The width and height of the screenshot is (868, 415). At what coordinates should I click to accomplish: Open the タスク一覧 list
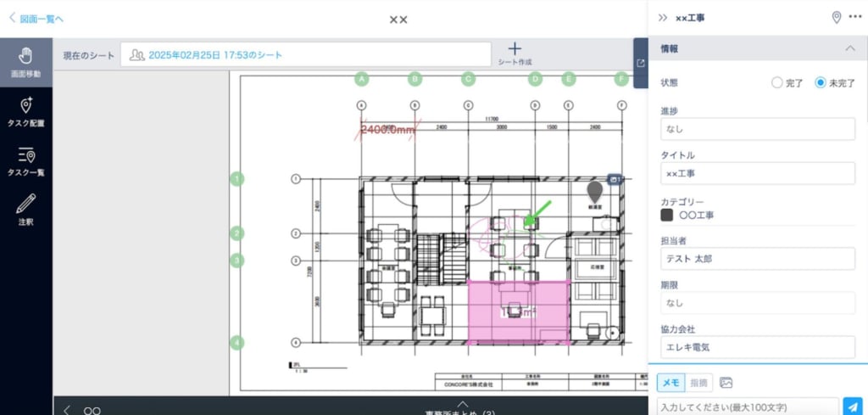(x=25, y=161)
